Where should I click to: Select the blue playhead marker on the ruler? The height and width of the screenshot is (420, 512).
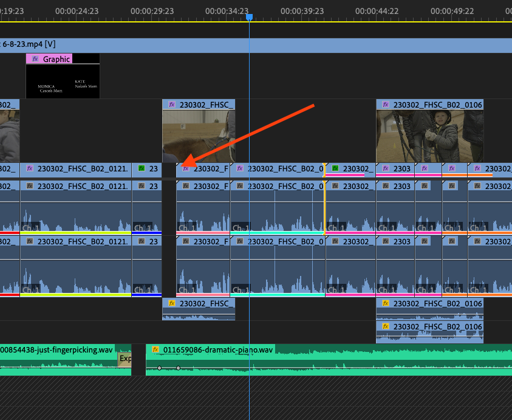249,17
